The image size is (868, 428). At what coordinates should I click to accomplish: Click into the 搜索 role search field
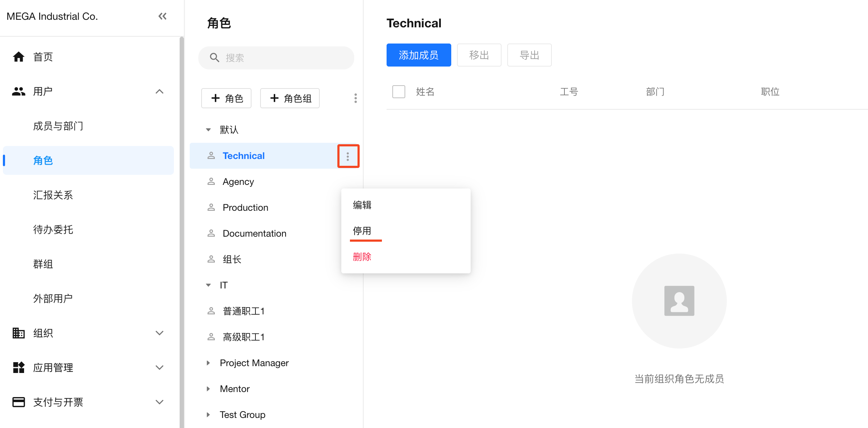(x=284, y=58)
